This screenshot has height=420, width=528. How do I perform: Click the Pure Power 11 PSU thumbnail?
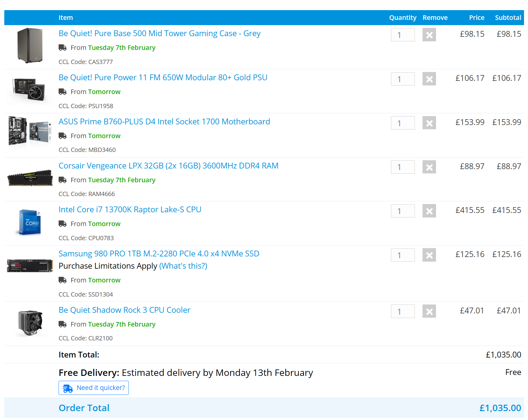click(30, 90)
